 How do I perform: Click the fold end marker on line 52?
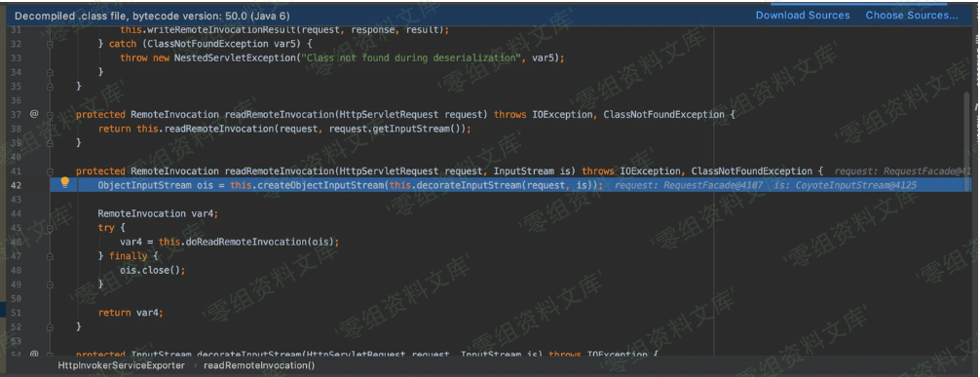[50, 327]
